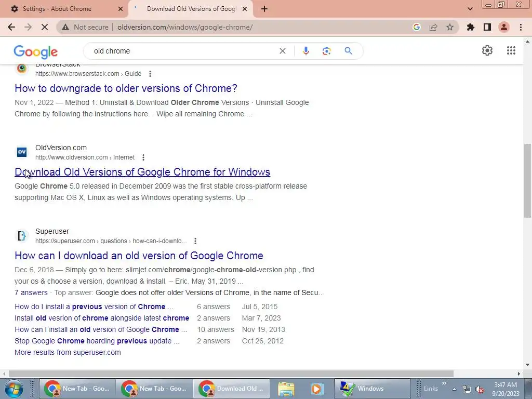
Task: Switch to Download Old taskbar window
Action: click(x=231, y=389)
